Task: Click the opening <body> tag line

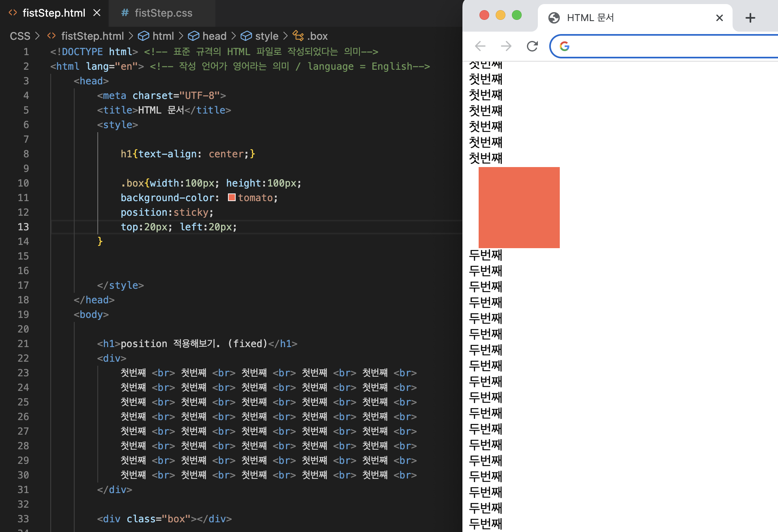Action: coord(91,315)
